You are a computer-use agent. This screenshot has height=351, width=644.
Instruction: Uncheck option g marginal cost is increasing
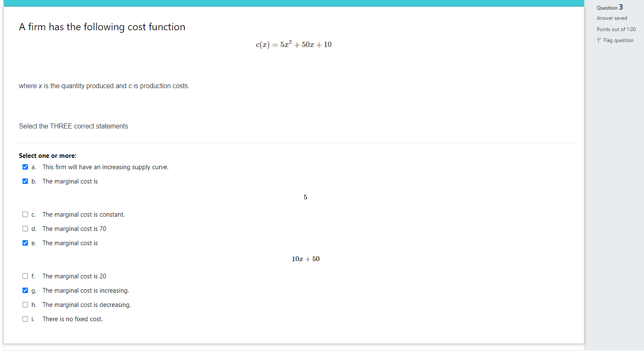point(25,291)
